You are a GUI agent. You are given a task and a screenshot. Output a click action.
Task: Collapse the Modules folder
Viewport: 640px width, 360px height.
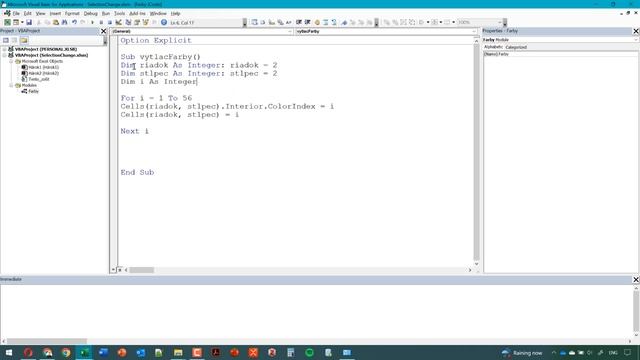(11, 85)
